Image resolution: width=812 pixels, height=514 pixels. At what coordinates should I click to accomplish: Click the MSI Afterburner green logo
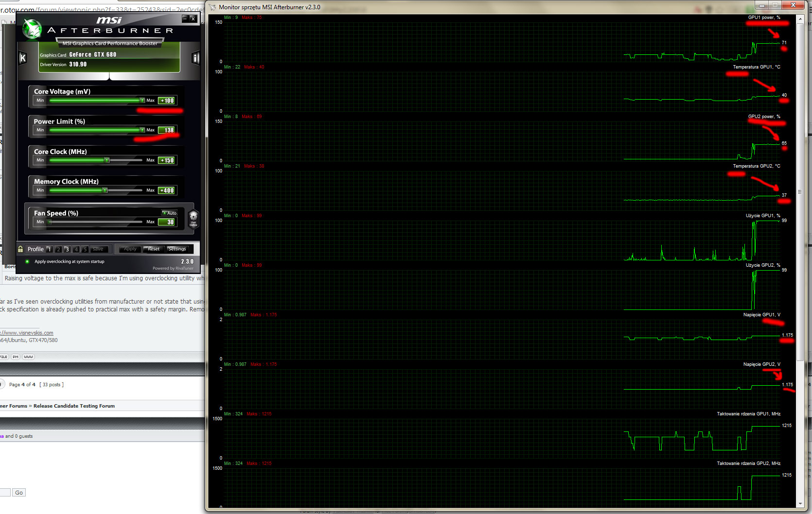[x=33, y=29]
